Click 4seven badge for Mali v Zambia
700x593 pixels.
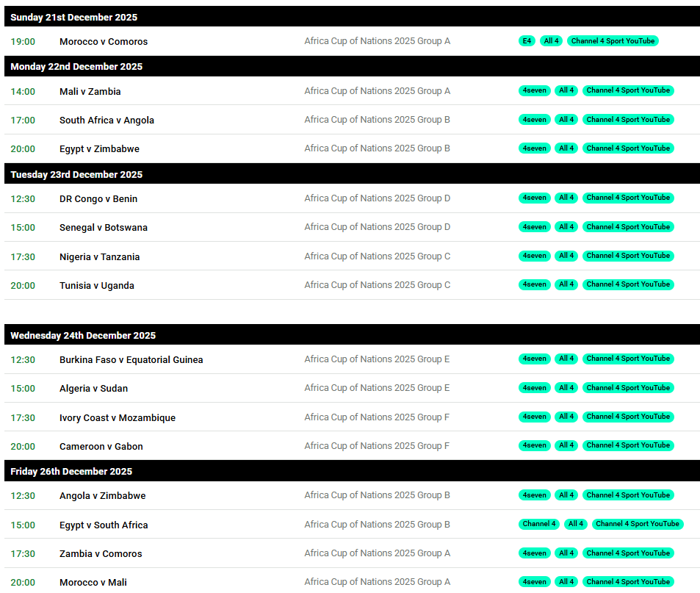click(535, 90)
